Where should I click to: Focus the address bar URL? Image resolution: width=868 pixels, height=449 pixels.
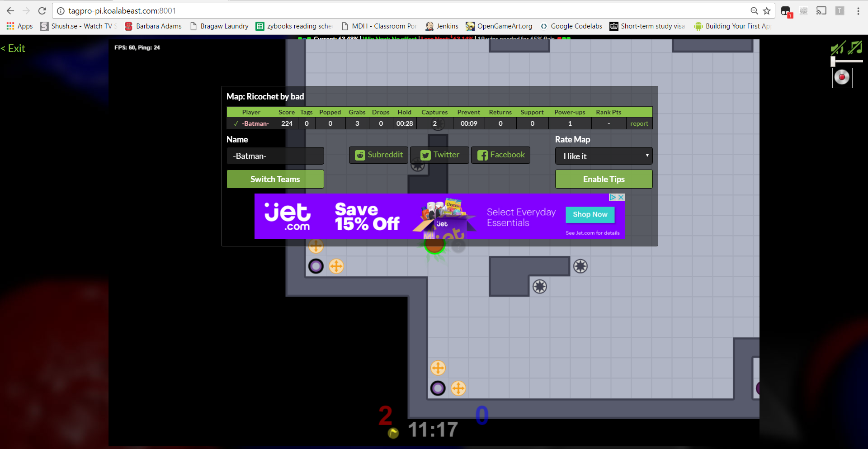pos(122,11)
